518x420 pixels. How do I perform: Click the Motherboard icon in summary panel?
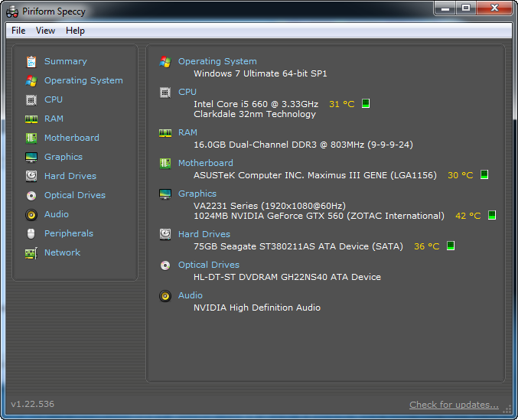tap(165, 164)
